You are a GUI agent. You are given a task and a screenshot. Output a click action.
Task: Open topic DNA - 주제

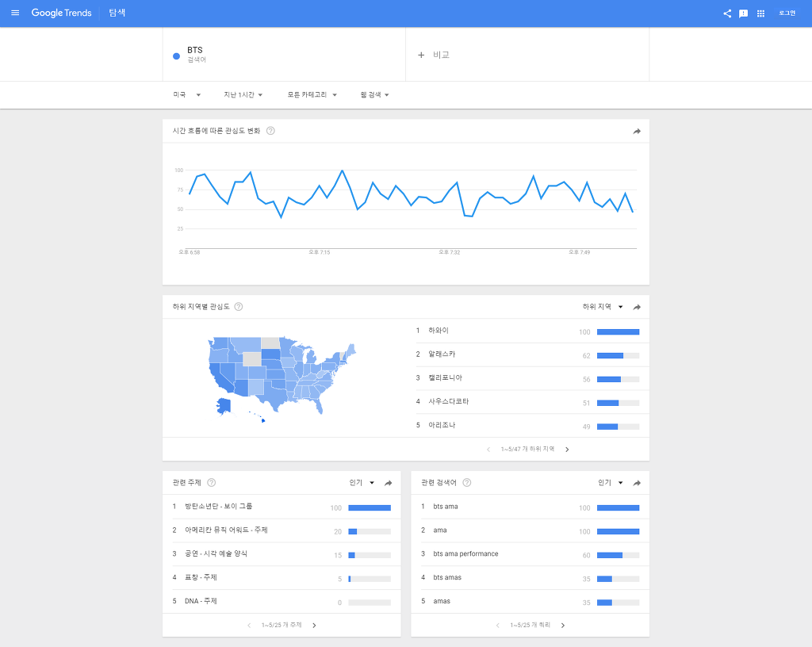pyautogui.click(x=201, y=601)
